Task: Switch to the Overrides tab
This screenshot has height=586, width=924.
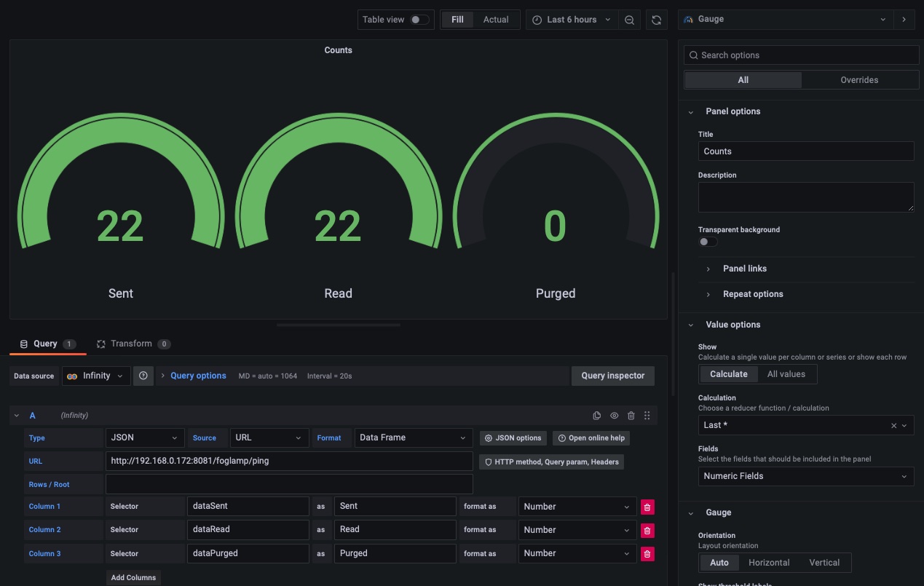Action: [x=859, y=80]
